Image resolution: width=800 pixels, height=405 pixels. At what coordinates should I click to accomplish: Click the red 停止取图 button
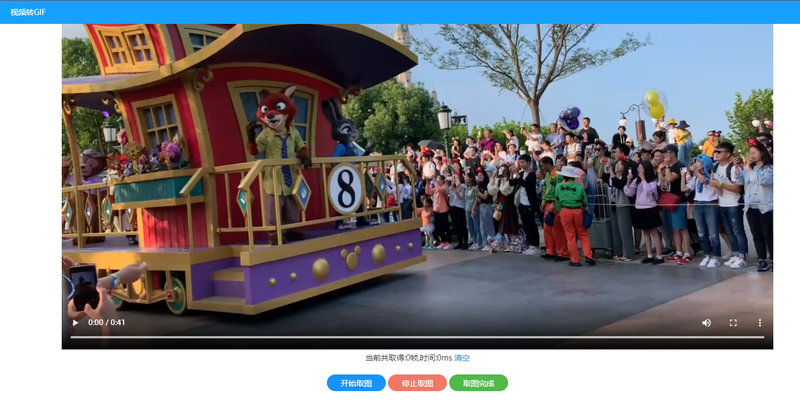point(417,383)
